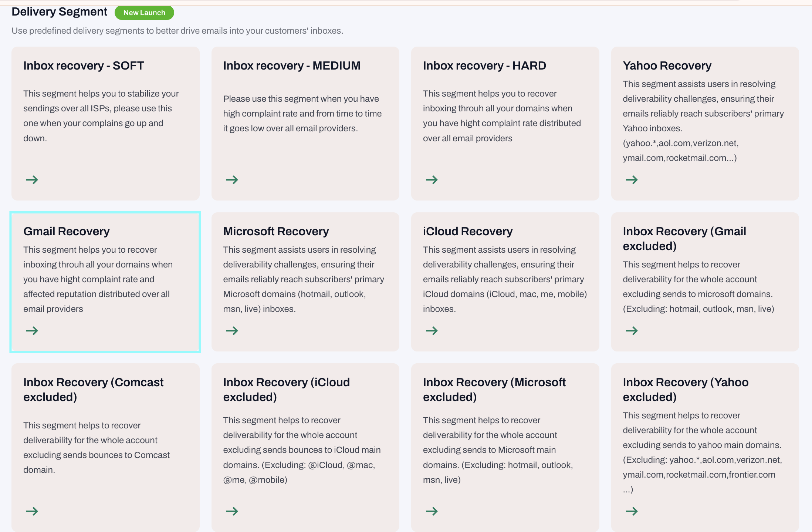Click text 'Microsoft domains (hotmail, outlook,'
Screen dimensions: 812x532
[x=294, y=294]
